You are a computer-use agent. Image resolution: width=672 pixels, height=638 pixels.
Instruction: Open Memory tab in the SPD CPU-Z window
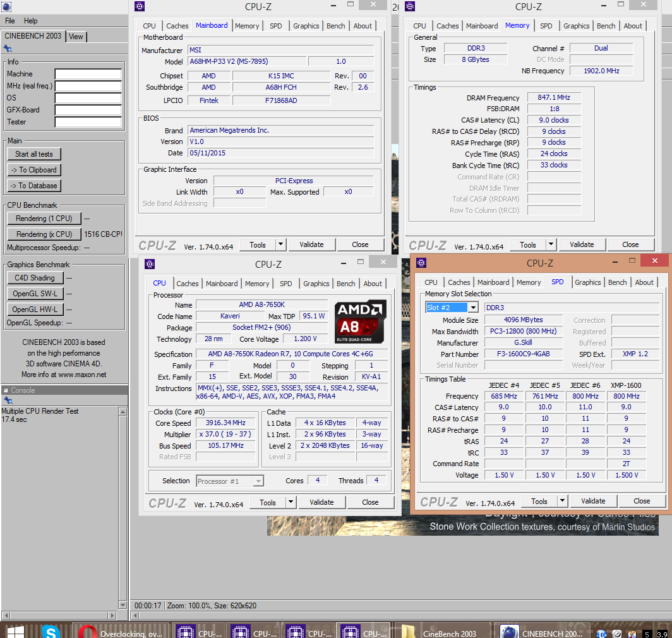click(x=529, y=282)
